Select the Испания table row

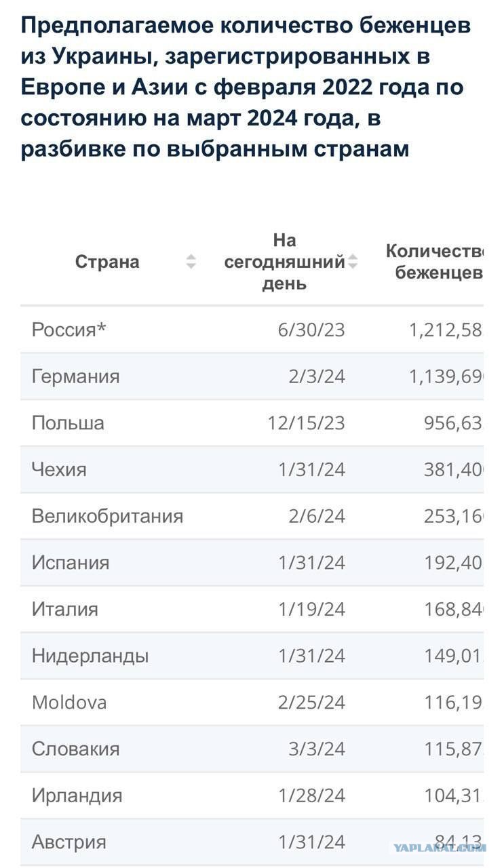(x=252, y=563)
